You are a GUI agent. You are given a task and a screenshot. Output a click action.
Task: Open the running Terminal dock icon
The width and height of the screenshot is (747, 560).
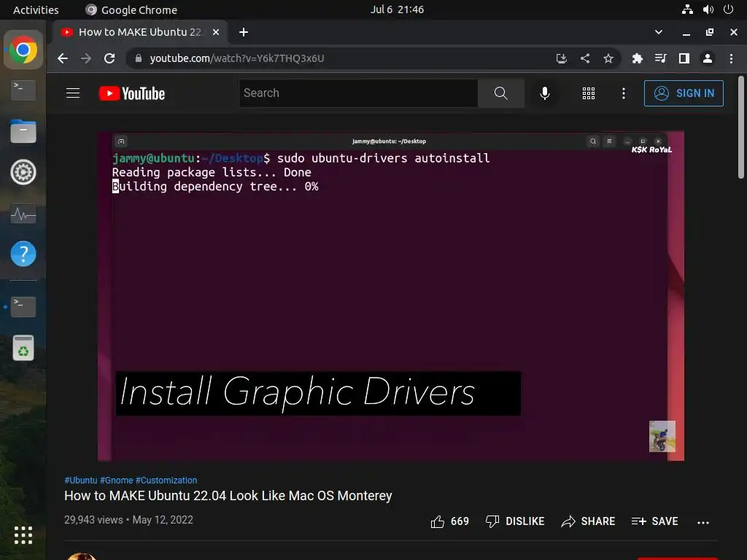coord(23,307)
